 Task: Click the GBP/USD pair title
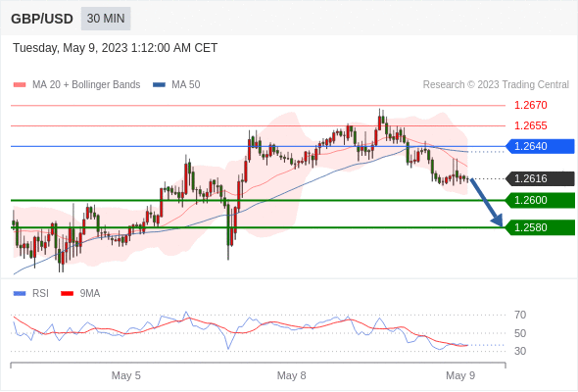pyautogui.click(x=42, y=19)
